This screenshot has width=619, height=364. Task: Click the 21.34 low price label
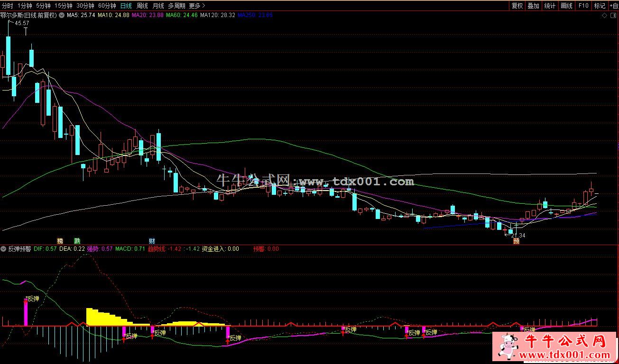pyautogui.click(x=518, y=236)
